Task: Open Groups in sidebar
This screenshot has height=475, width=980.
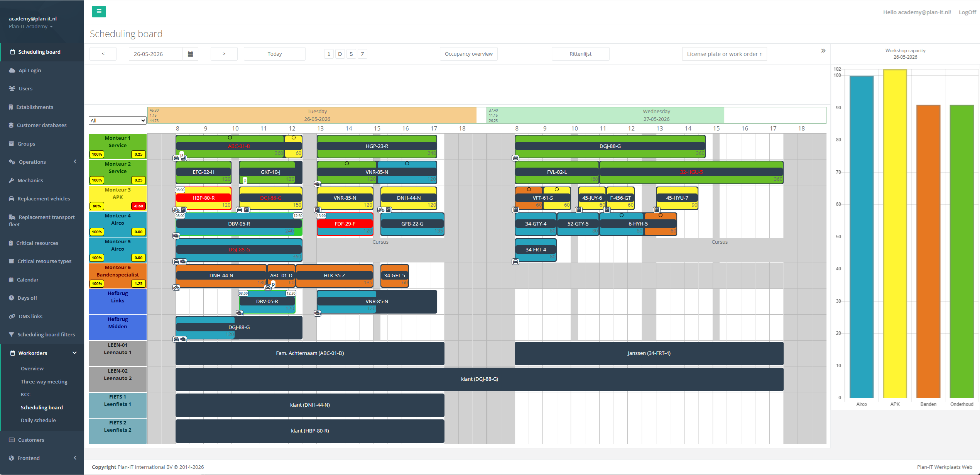Action: (26, 144)
